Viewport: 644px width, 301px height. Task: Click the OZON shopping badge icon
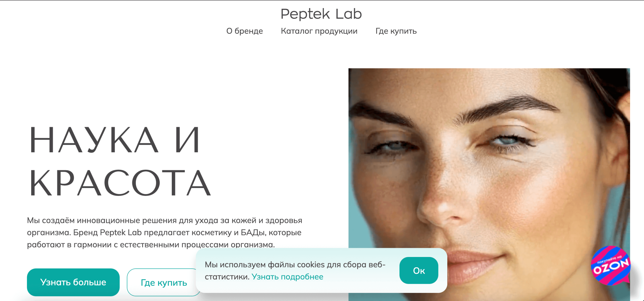611,265
